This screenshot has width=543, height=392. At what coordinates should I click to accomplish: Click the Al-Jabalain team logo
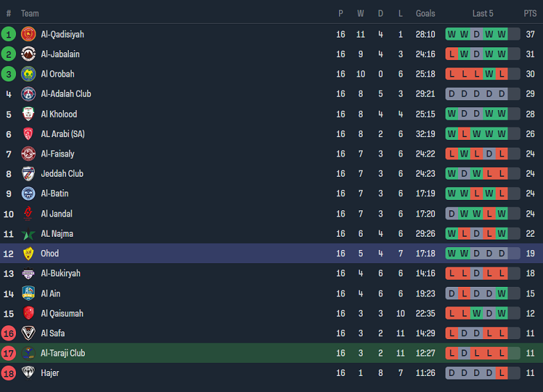tap(29, 54)
